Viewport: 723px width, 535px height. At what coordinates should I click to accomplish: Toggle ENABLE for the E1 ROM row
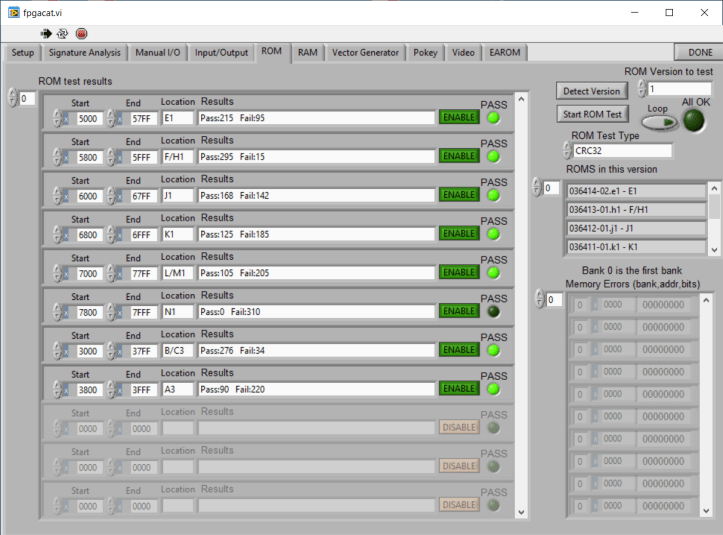pyautogui.click(x=459, y=117)
